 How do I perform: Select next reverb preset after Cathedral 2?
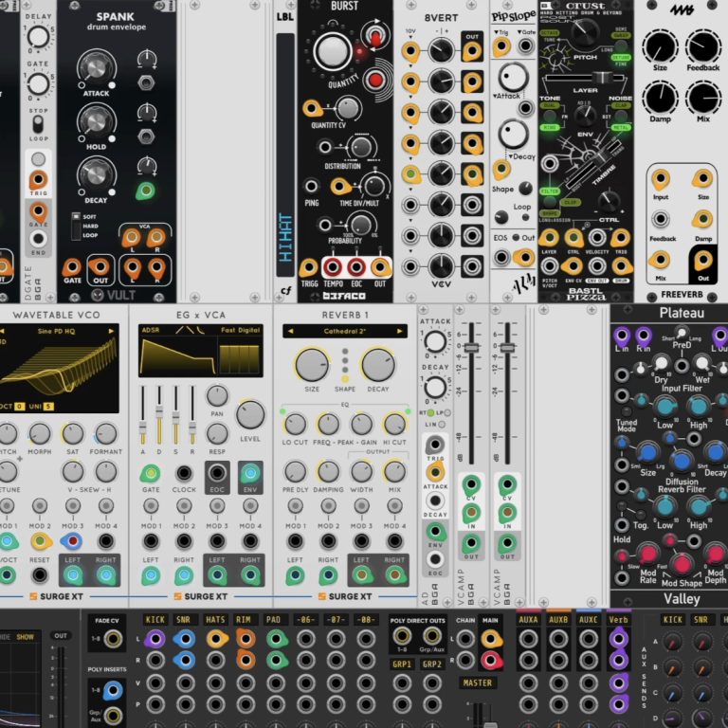pos(400,331)
